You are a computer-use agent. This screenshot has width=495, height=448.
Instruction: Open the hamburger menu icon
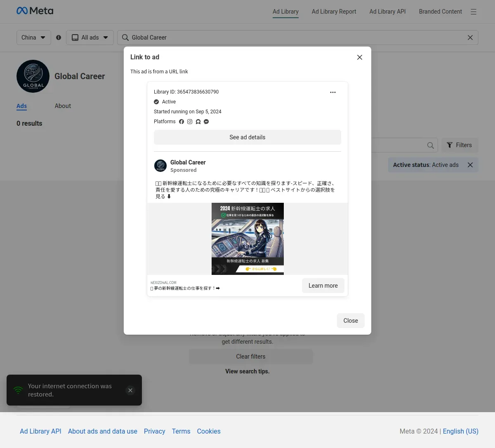(474, 12)
